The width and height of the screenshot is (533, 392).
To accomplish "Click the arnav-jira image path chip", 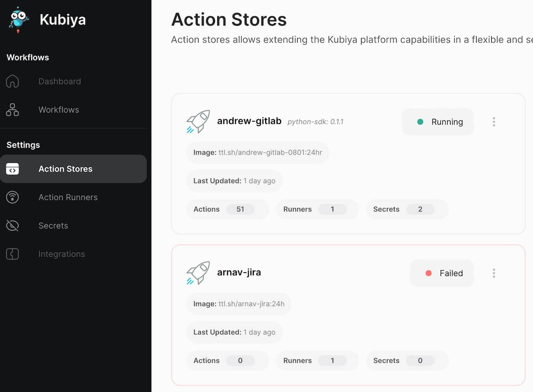I will click(239, 304).
